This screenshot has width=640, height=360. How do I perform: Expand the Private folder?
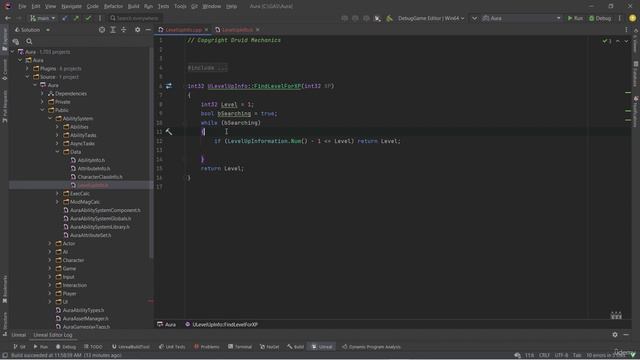coord(42,102)
